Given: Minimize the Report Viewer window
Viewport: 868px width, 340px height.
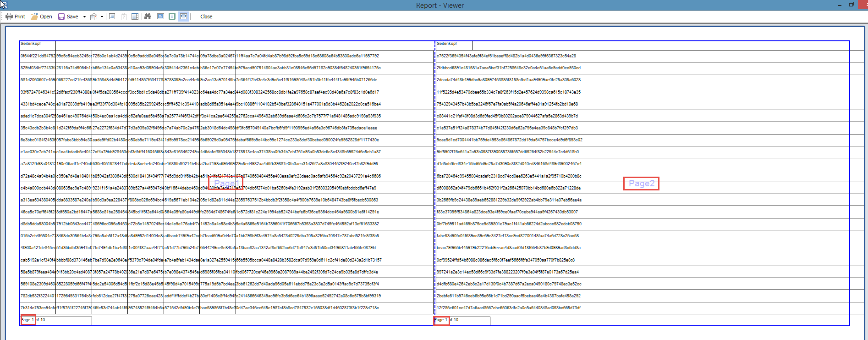Looking at the screenshot, I should [x=840, y=5].
